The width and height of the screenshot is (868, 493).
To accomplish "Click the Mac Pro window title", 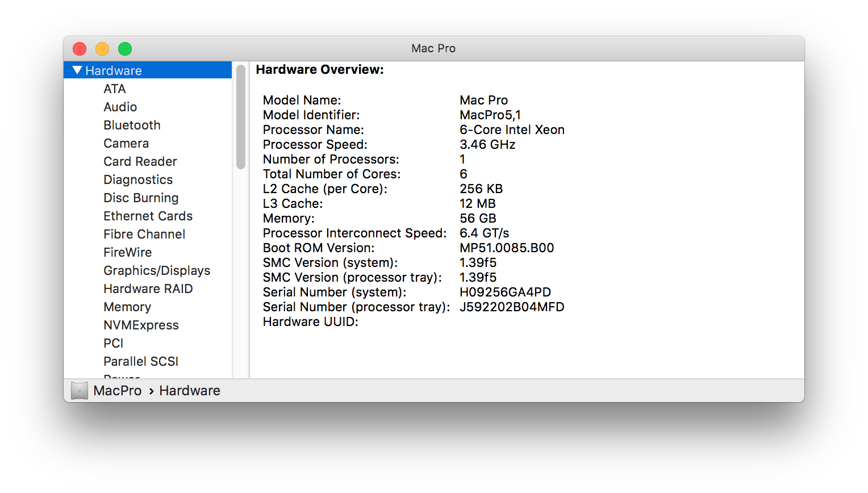I will (x=433, y=48).
